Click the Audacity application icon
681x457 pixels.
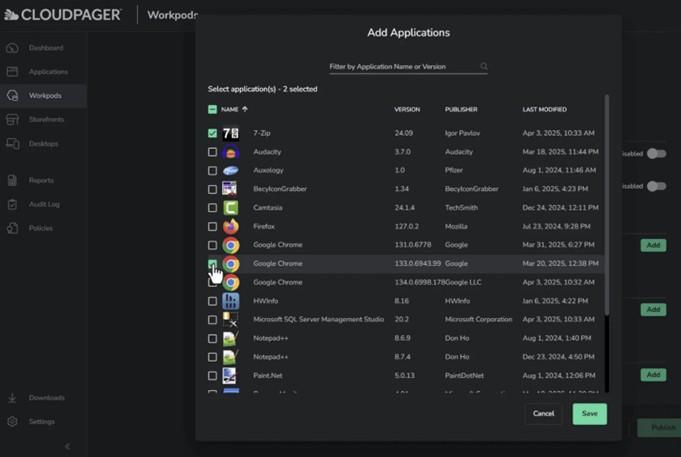[x=230, y=152]
